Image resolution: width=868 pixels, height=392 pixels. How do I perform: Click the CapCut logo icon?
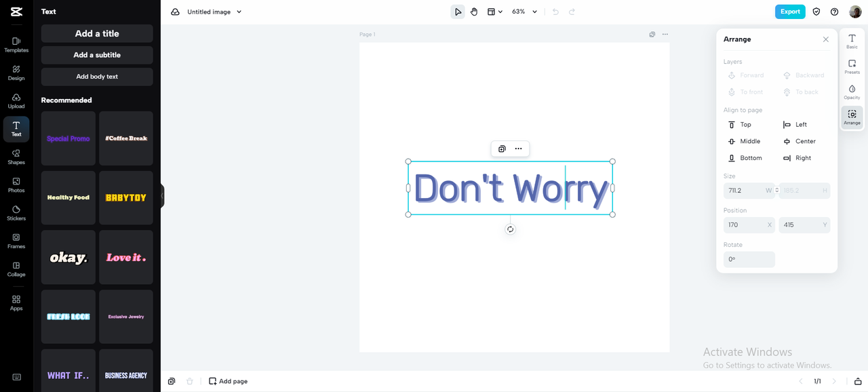[x=16, y=12]
